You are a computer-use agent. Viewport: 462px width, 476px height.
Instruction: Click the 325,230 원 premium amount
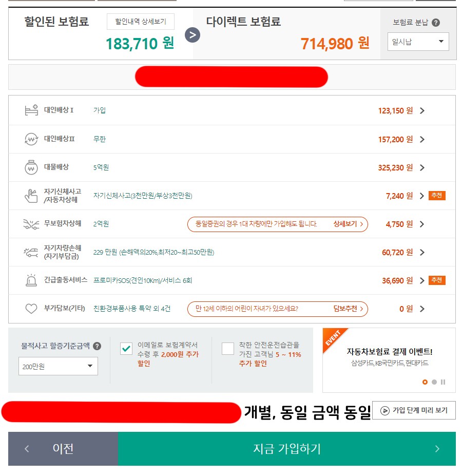pyautogui.click(x=395, y=167)
